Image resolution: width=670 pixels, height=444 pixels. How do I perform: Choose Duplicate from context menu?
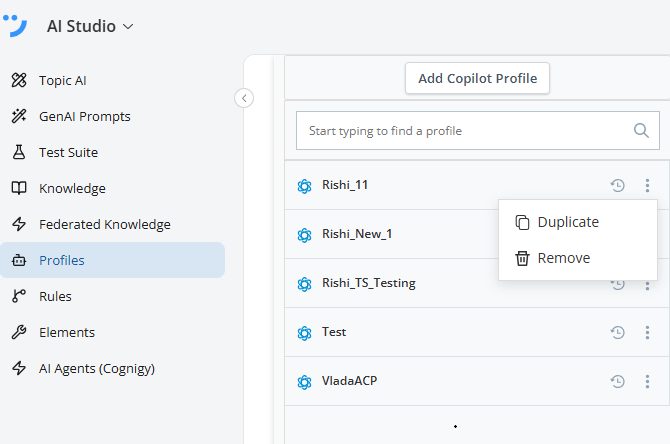click(578, 222)
